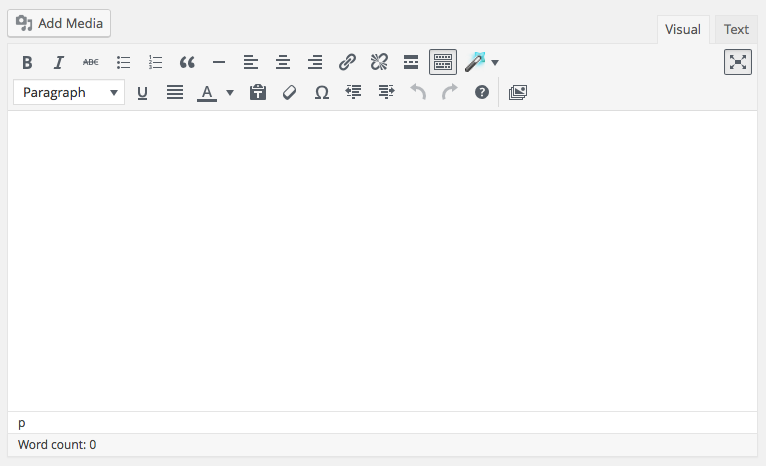Open the text color picker arrow
The width and height of the screenshot is (766, 466).
click(x=230, y=92)
